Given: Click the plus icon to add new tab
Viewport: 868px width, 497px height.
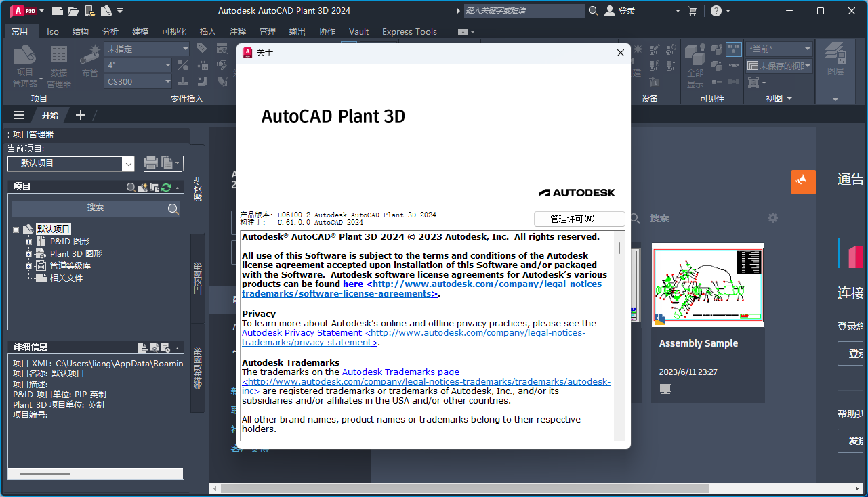Looking at the screenshot, I should [x=81, y=115].
